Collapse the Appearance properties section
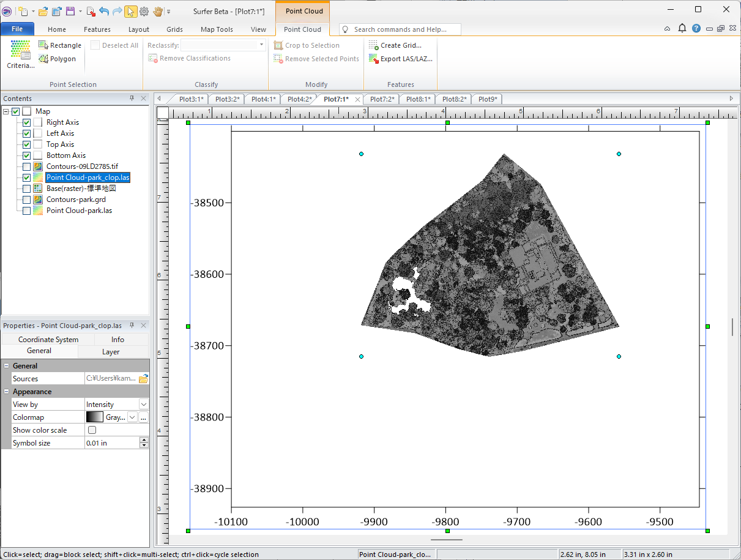Viewport: 741px width, 560px height. coord(7,392)
